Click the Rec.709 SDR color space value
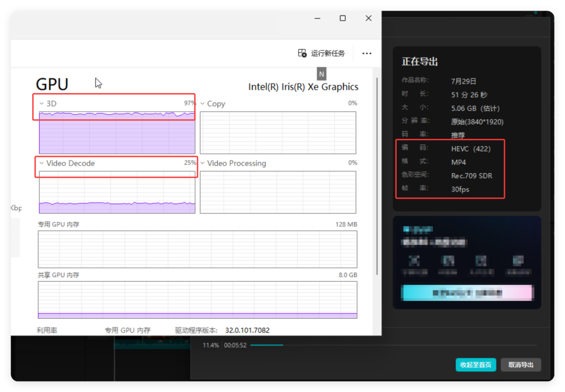The width and height of the screenshot is (565, 392). click(x=472, y=176)
